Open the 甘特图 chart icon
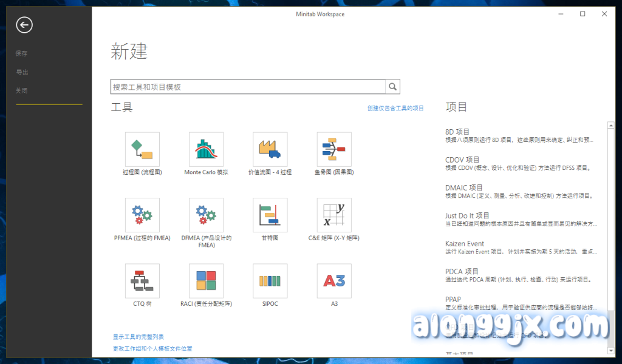The height and width of the screenshot is (364, 622). (270, 215)
